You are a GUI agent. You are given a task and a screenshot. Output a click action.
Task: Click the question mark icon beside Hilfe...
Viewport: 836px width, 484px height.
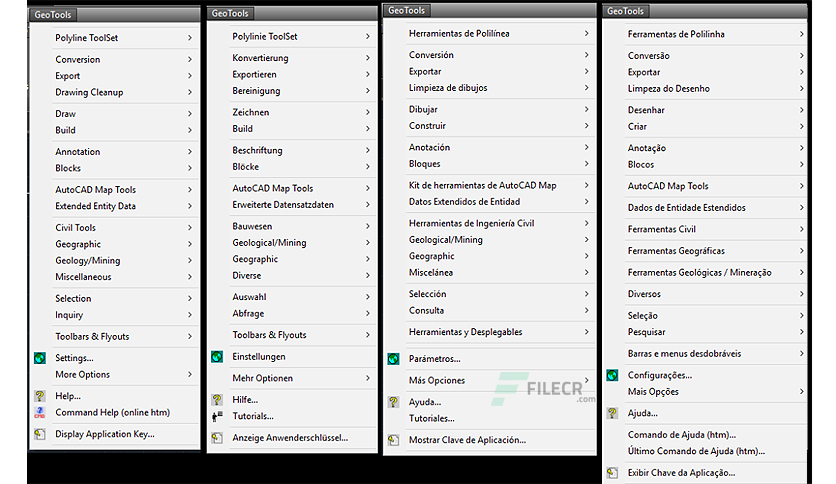pos(217,400)
